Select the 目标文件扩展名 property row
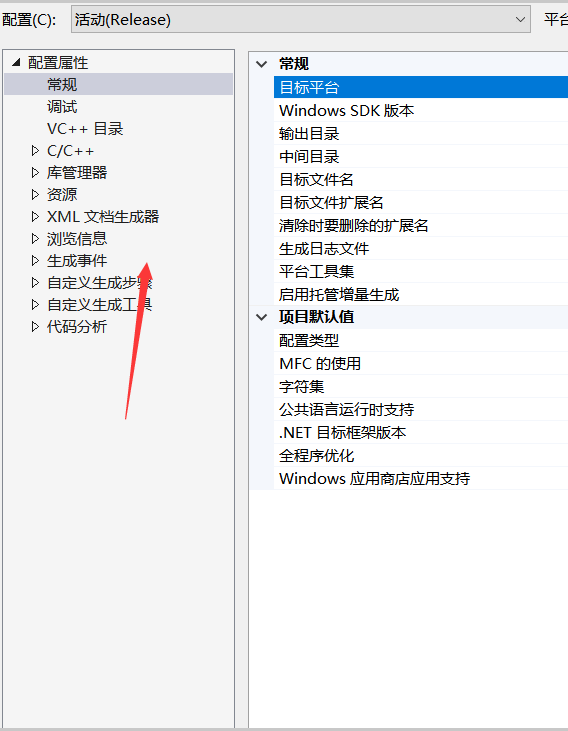The width and height of the screenshot is (568, 731). 421,202
